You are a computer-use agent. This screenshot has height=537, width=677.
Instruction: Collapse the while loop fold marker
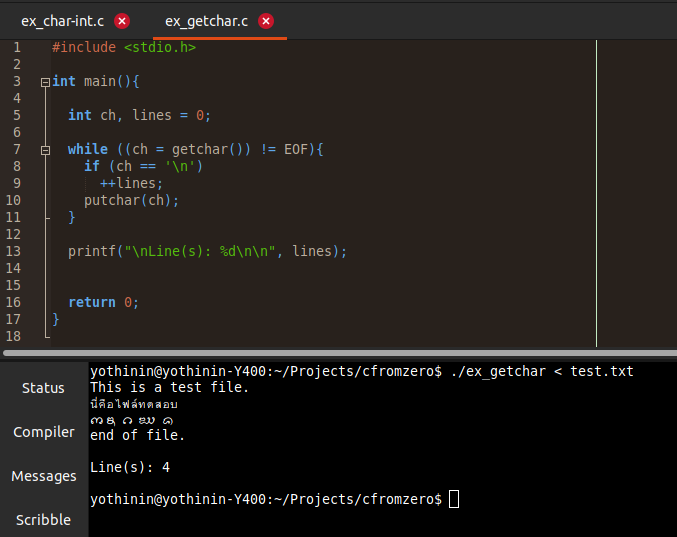point(45,150)
